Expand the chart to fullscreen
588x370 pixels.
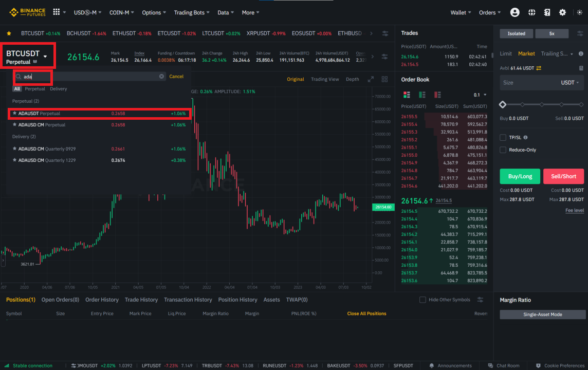point(371,79)
